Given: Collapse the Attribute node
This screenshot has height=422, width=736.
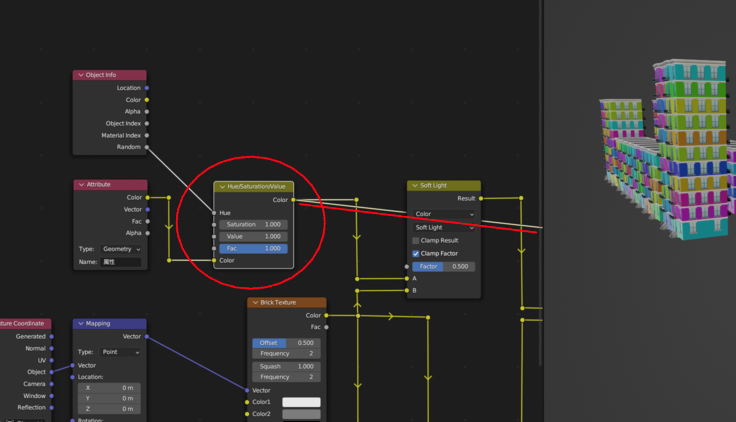Looking at the screenshot, I should tap(81, 185).
